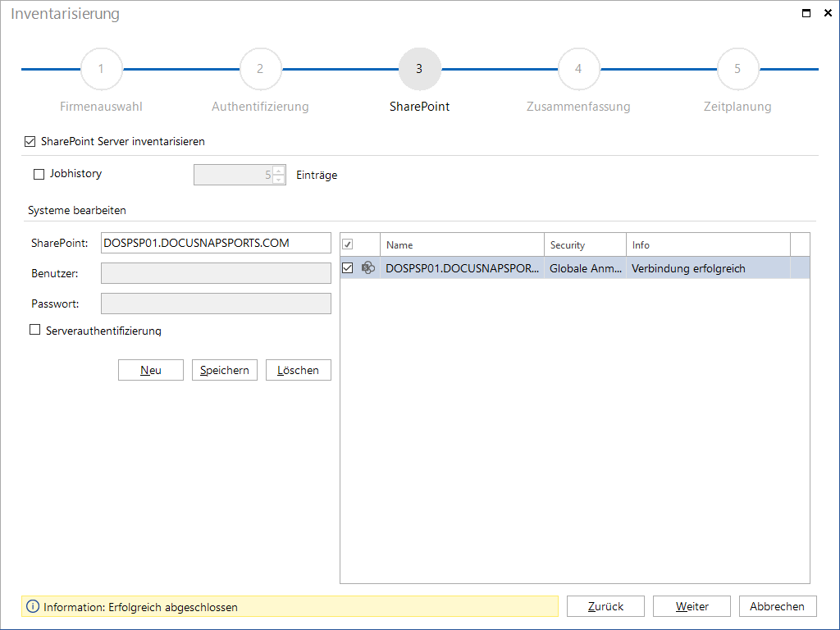Image resolution: width=840 pixels, height=630 pixels.
Task: Click the Verbindung erfolgreich info cell
Action: (x=708, y=268)
